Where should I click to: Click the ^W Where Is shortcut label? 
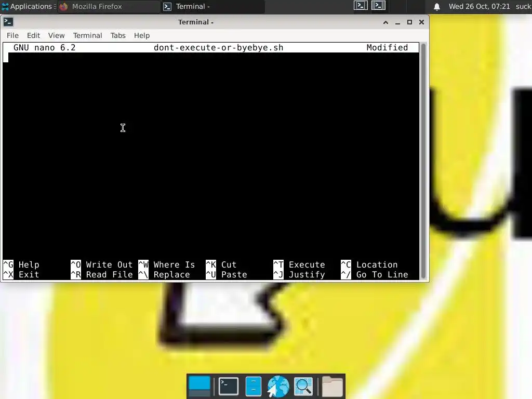tap(167, 264)
